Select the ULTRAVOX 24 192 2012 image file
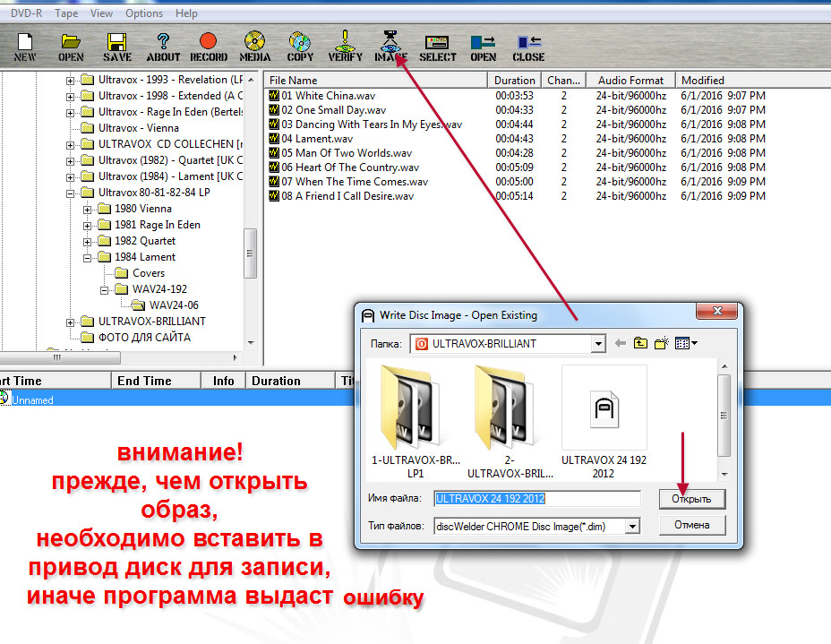831x644 pixels. pos(604,422)
